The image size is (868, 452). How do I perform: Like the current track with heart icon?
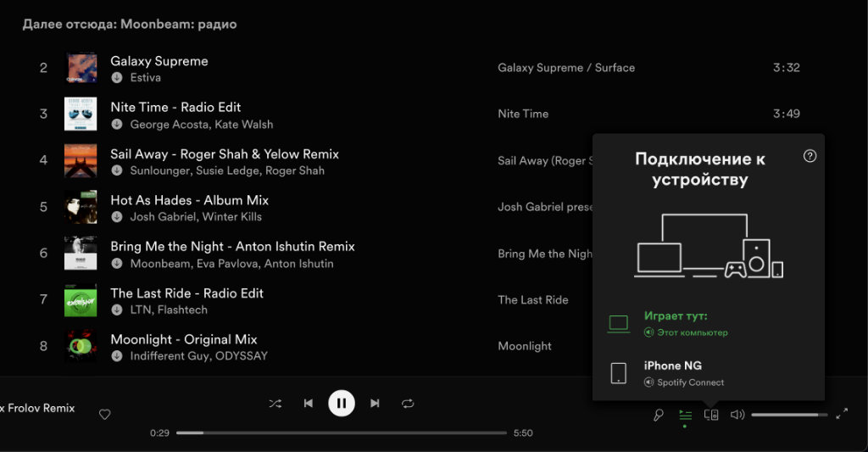coord(105,415)
